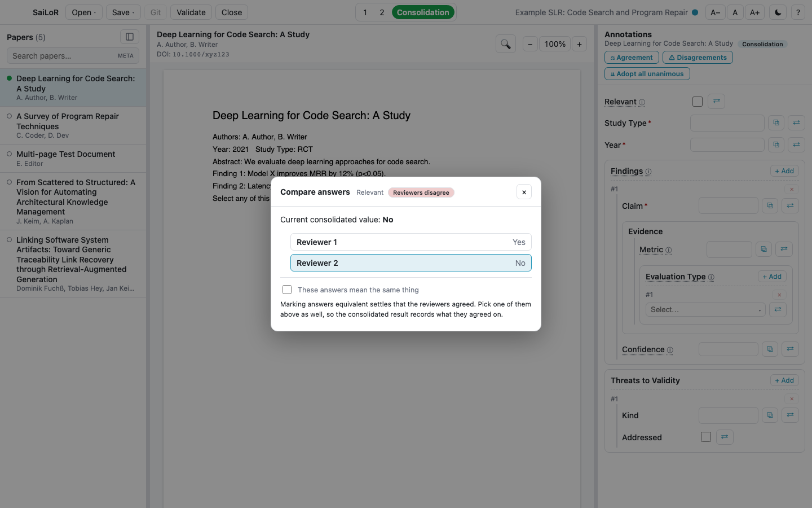
Task: Compare reviewer answers for Confidence
Action: (x=790, y=349)
